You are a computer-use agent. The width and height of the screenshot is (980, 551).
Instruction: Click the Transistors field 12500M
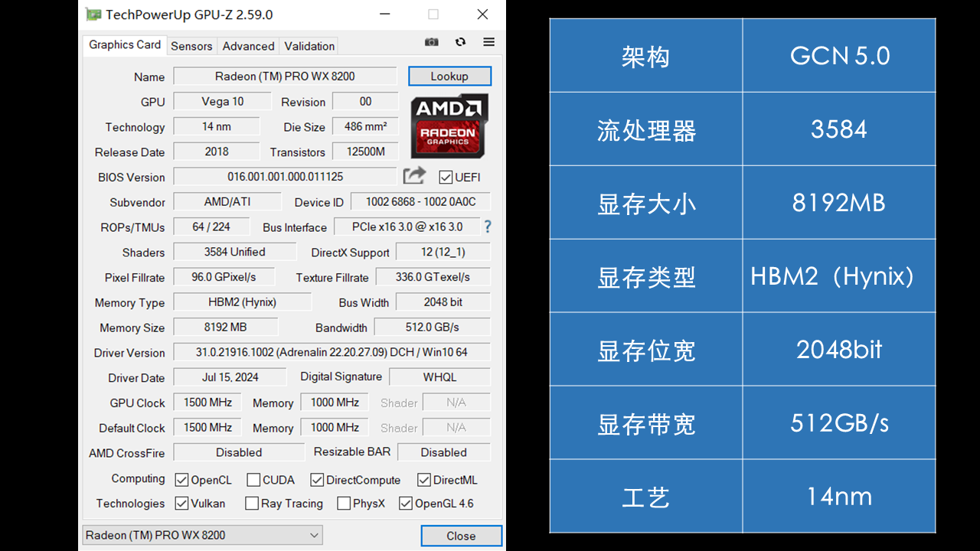pos(365,152)
